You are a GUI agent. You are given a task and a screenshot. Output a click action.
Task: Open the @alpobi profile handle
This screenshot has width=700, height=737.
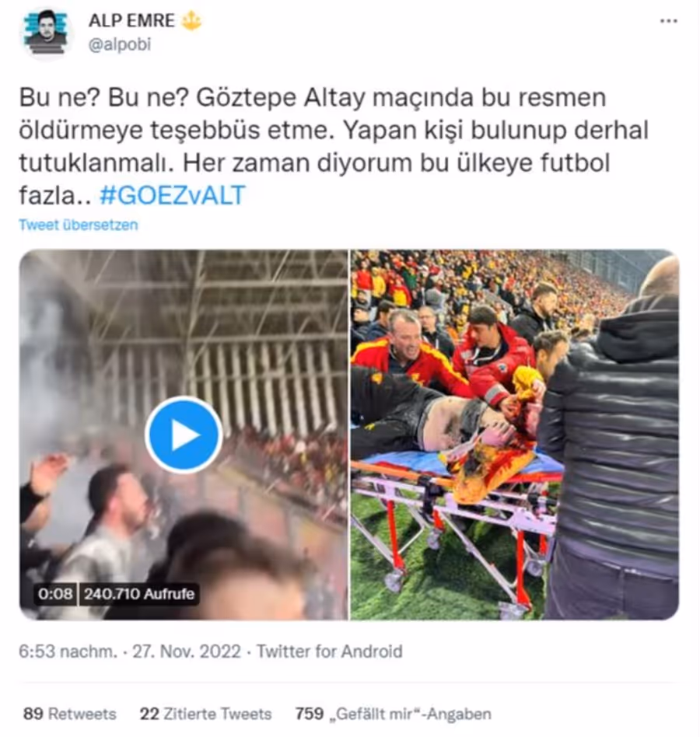(120, 44)
